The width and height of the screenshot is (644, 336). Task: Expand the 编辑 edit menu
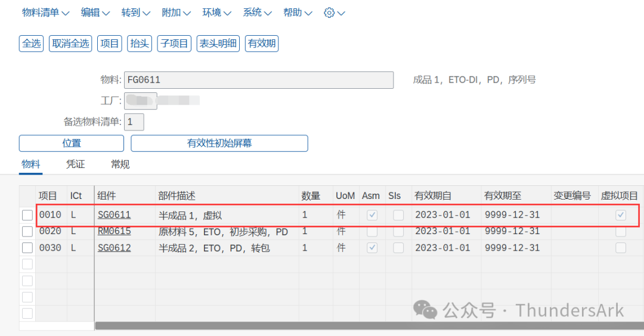pos(95,13)
